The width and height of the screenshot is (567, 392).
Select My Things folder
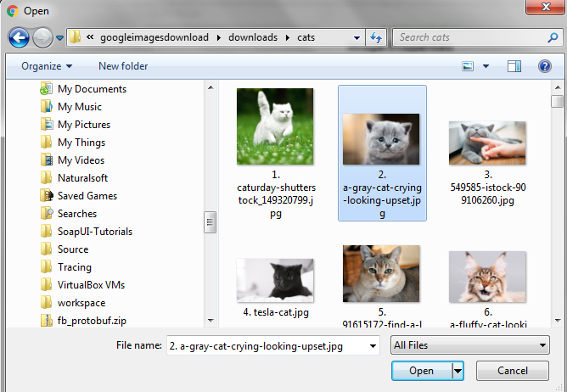tap(81, 143)
